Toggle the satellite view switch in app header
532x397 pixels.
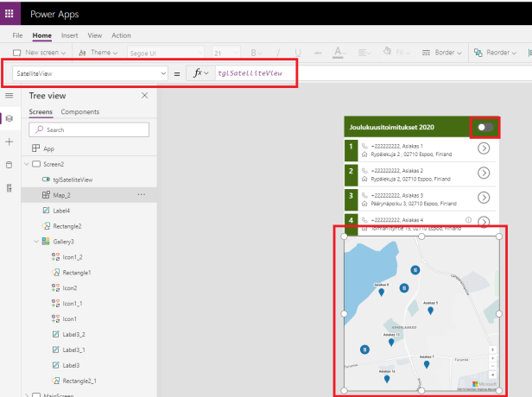click(x=486, y=127)
